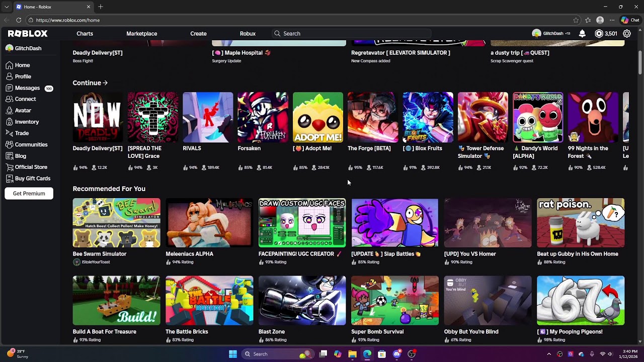
Task: Open the Tower Defense Simulator thumbnail
Action: (483, 117)
